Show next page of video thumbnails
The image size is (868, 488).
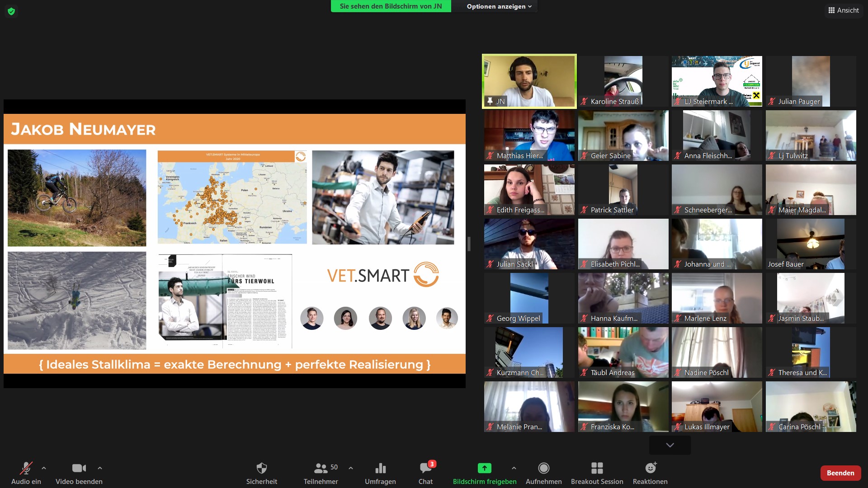point(670,445)
